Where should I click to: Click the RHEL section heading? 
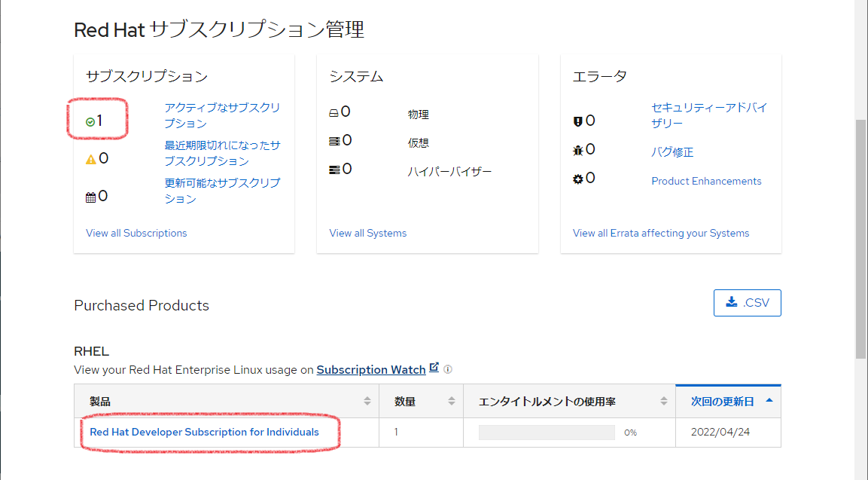91,351
